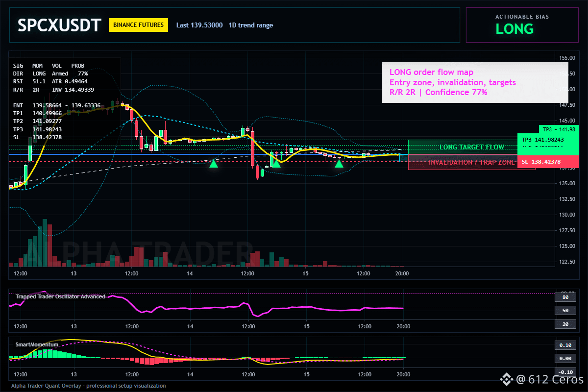Click the rightmost green triangle signal marker

(x=339, y=164)
